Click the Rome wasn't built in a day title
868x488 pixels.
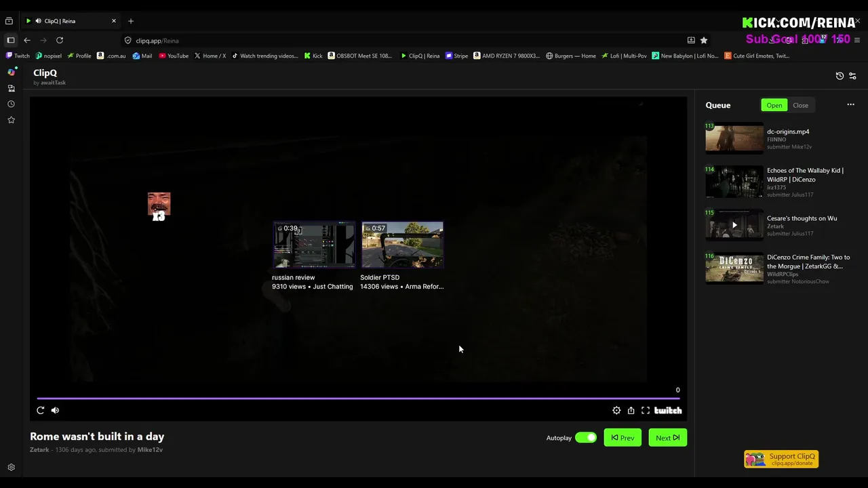click(97, 436)
